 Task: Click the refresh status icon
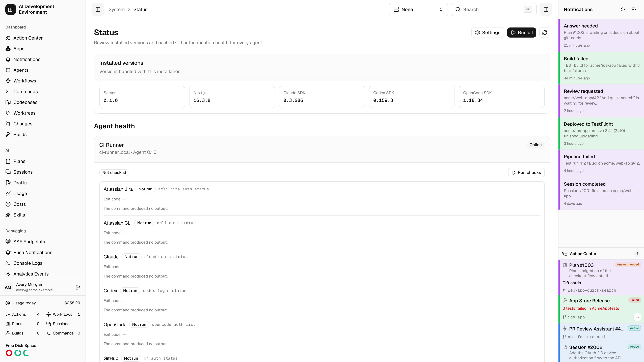(545, 33)
